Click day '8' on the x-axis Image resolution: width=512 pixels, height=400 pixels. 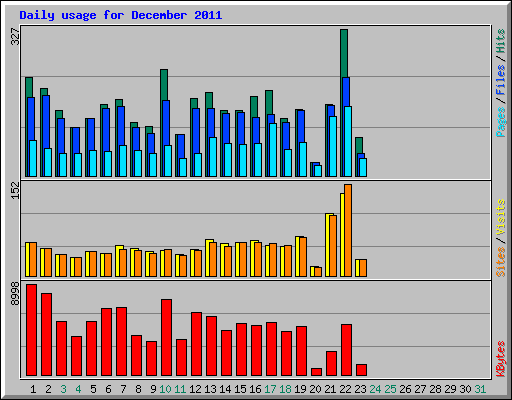coord(138,389)
